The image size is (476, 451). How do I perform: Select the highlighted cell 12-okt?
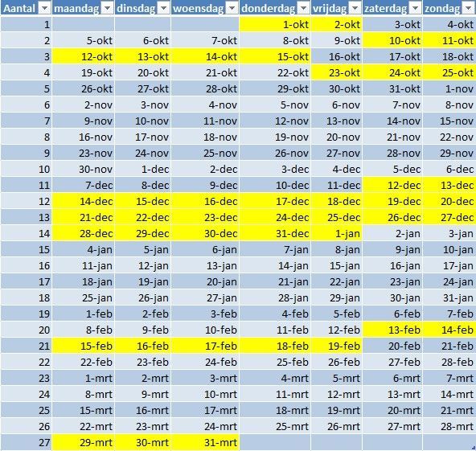click(83, 56)
